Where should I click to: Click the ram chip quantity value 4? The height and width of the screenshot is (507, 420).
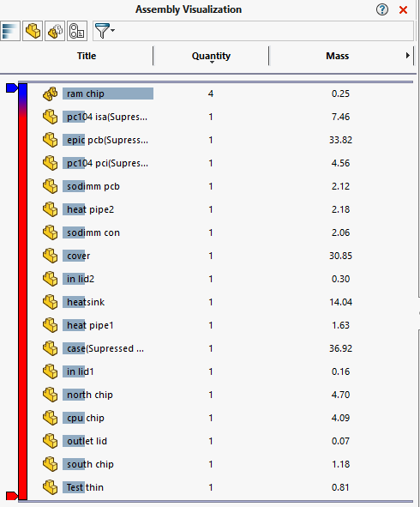pos(211,94)
